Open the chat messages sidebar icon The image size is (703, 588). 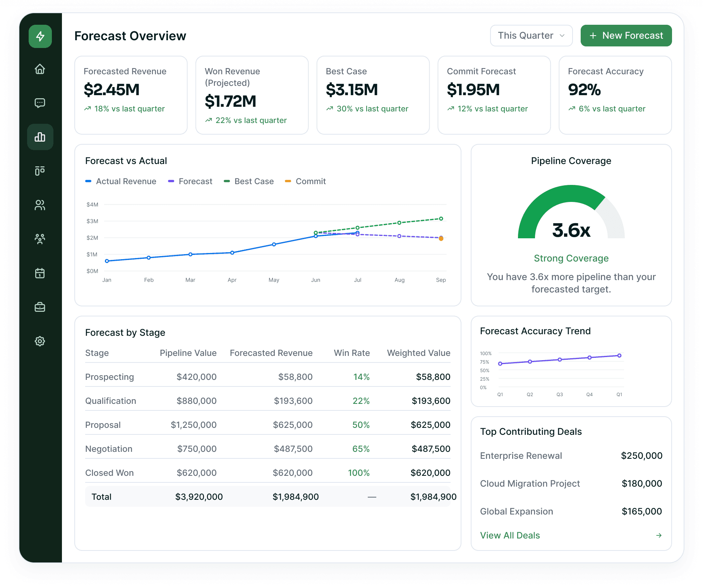(40, 103)
